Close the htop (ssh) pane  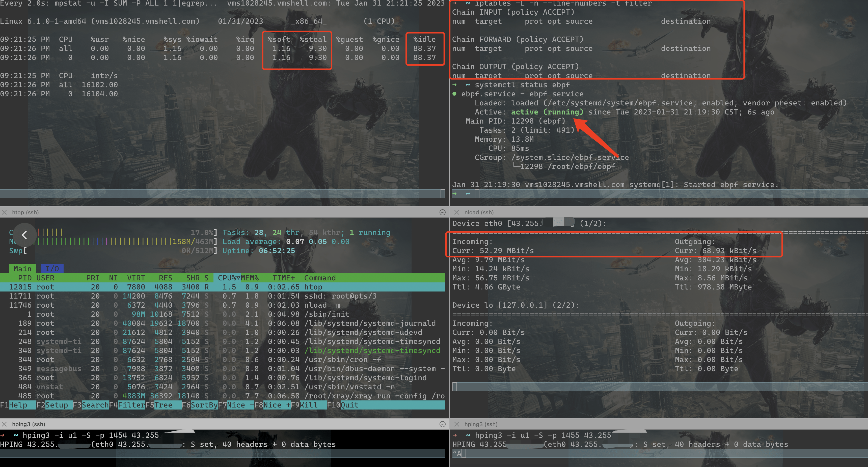[x=4, y=212]
